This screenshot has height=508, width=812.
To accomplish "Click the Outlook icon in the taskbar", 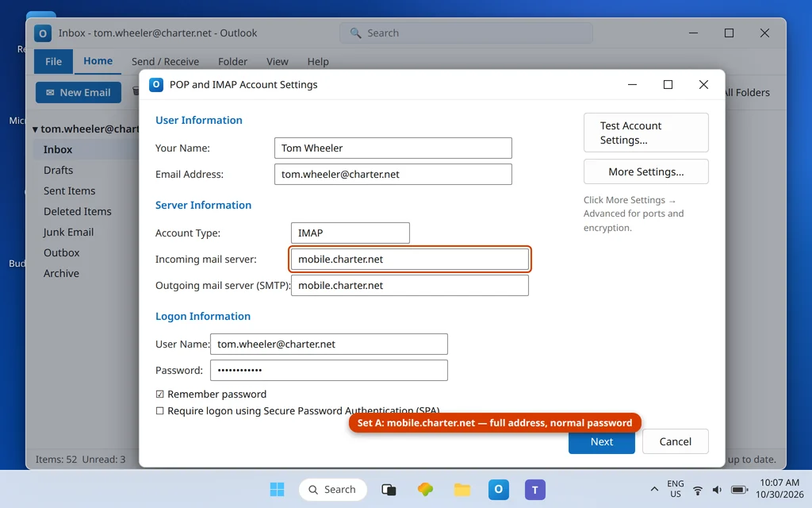I will (498, 489).
